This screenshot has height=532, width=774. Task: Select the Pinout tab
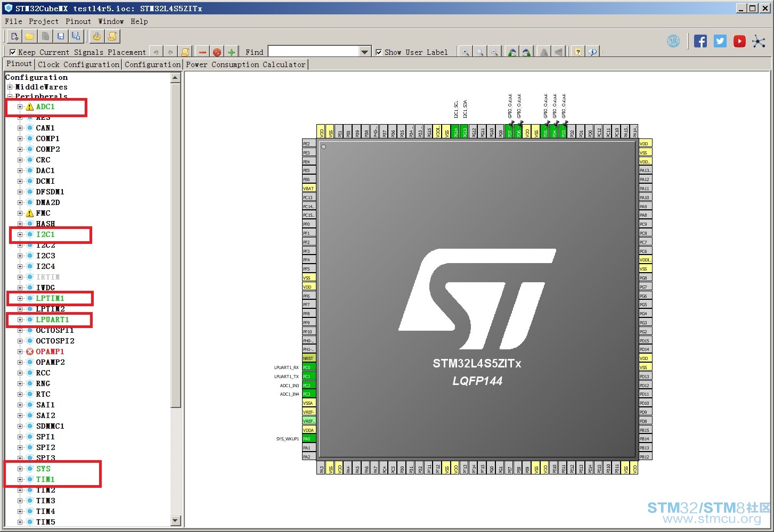(x=19, y=64)
